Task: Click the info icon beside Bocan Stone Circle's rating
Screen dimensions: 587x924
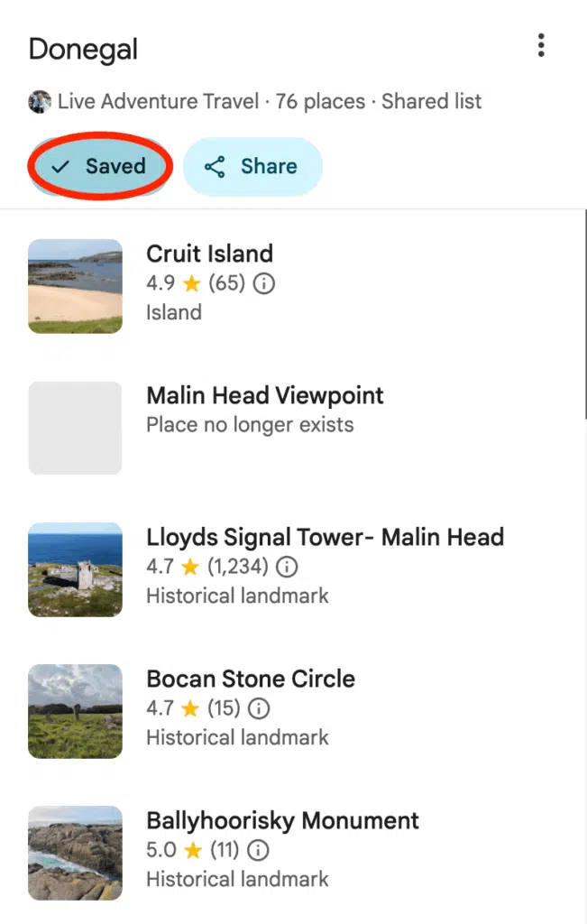Action: point(259,708)
